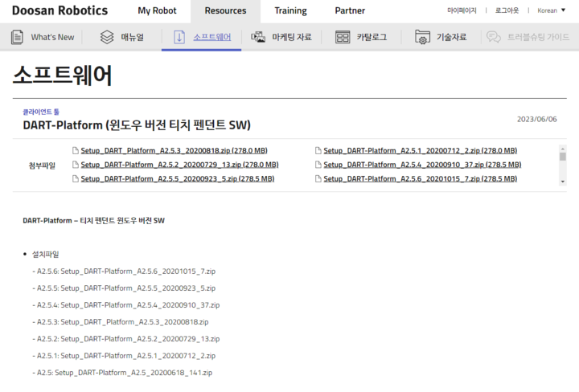Open the Partner menu
The height and width of the screenshot is (392, 579).
point(350,10)
